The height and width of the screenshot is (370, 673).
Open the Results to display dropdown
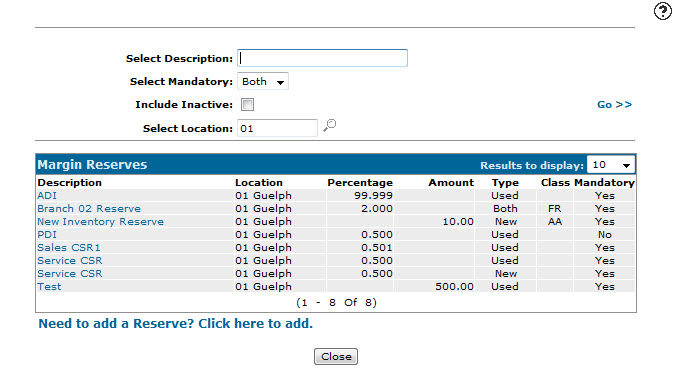(x=611, y=165)
